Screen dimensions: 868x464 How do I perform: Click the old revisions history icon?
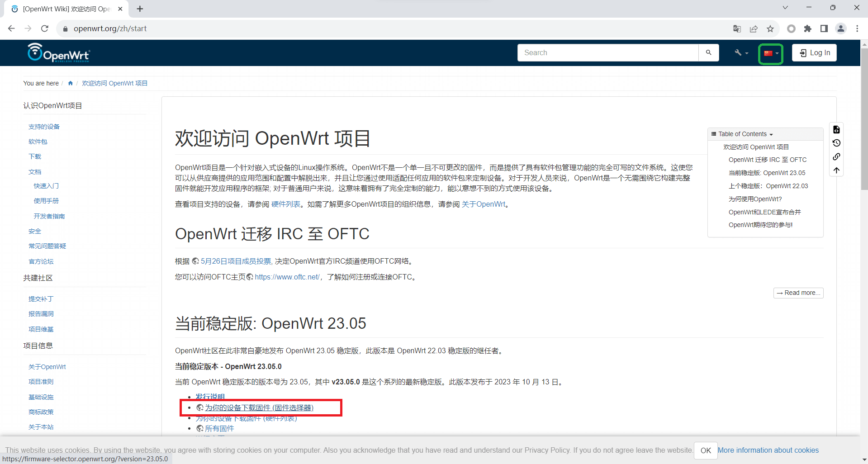(836, 143)
